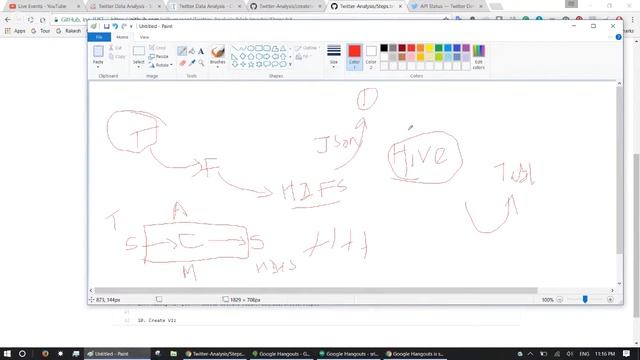Click the zoom slider handle in Paint
This screenshot has width=640, height=360.
click(585, 300)
